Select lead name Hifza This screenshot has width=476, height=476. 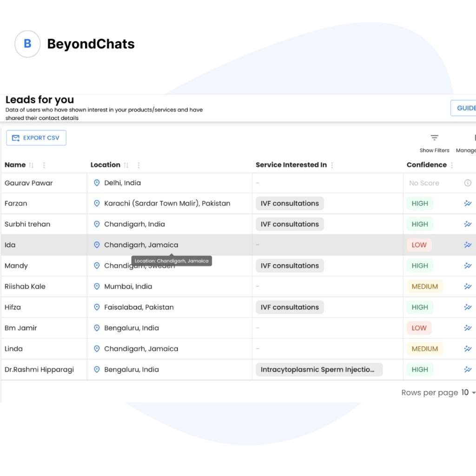pos(13,307)
